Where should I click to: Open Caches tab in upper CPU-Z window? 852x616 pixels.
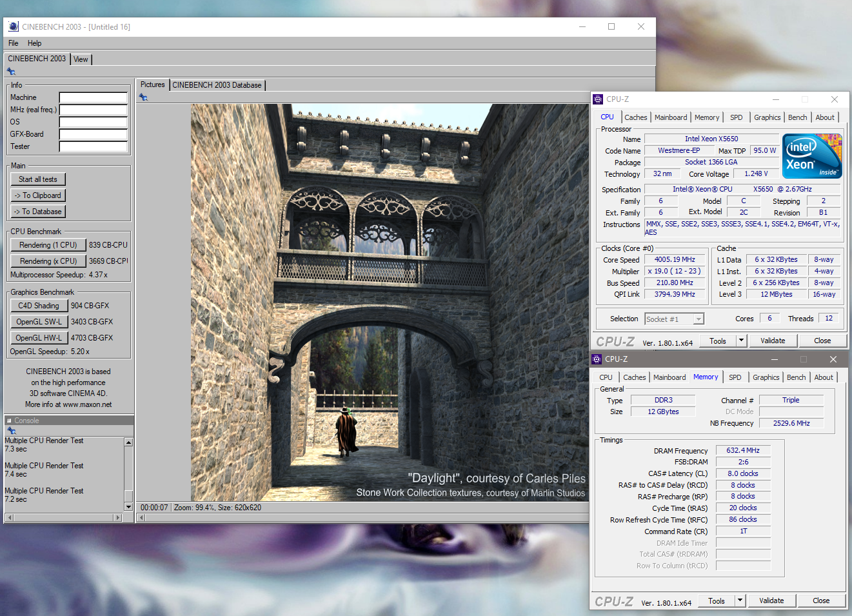[635, 117]
